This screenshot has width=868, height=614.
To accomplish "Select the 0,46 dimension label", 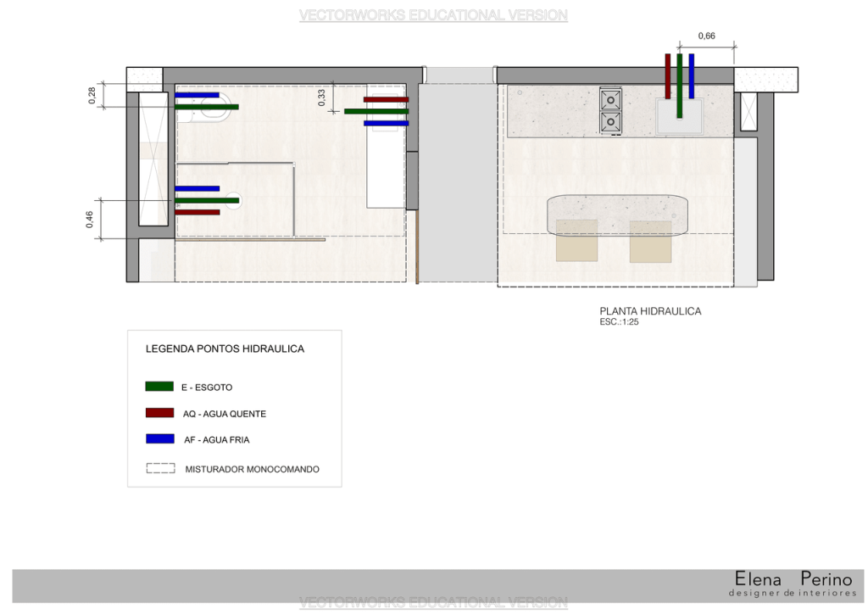I will [x=91, y=219].
